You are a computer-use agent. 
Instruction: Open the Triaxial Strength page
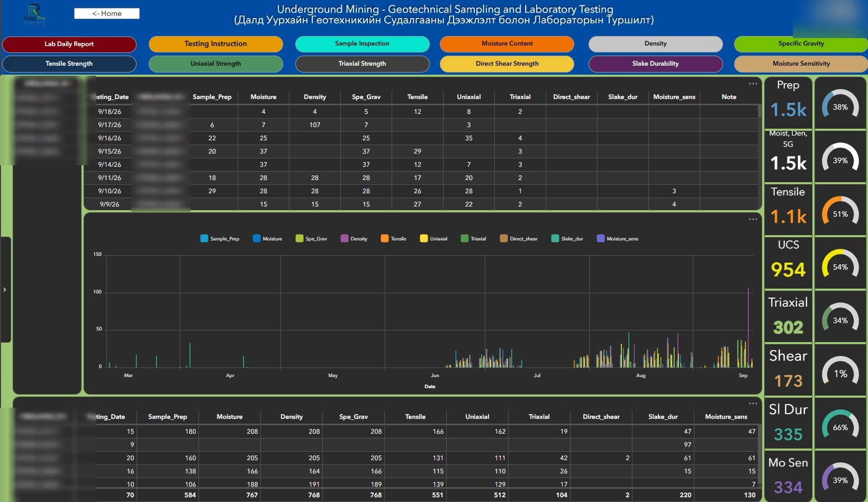pyautogui.click(x=362, y=64)
